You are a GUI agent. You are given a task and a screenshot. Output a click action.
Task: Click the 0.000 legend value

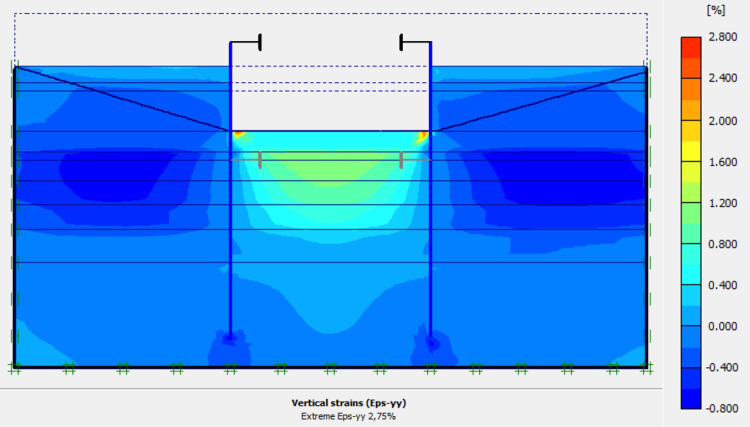[722, 327]
